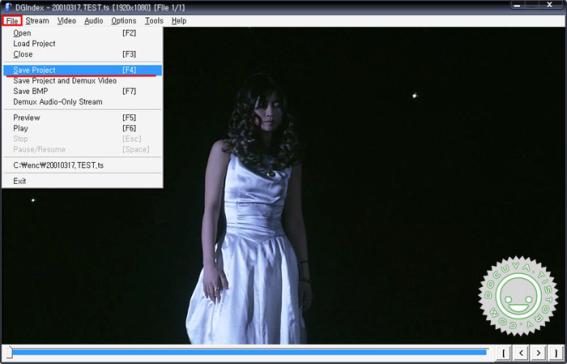The width and height of the screenshot is (567, 364).
Task: Open the Help menu
Action: 179,21
